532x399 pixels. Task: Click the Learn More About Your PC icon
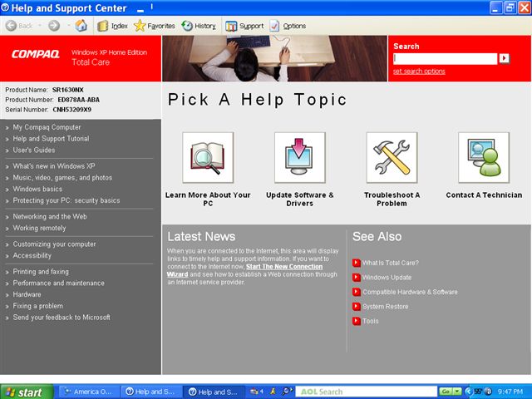coord(208,157)
